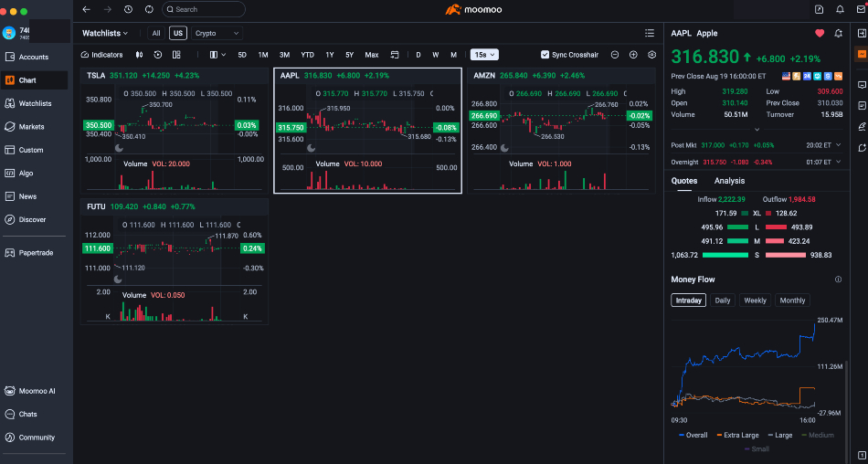Open chart settings gear icon

point(652,55)
